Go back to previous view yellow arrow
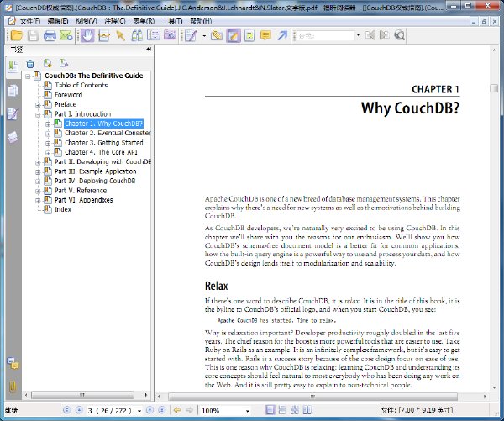Screen dimensions: 504x421 tap(176, 410)
